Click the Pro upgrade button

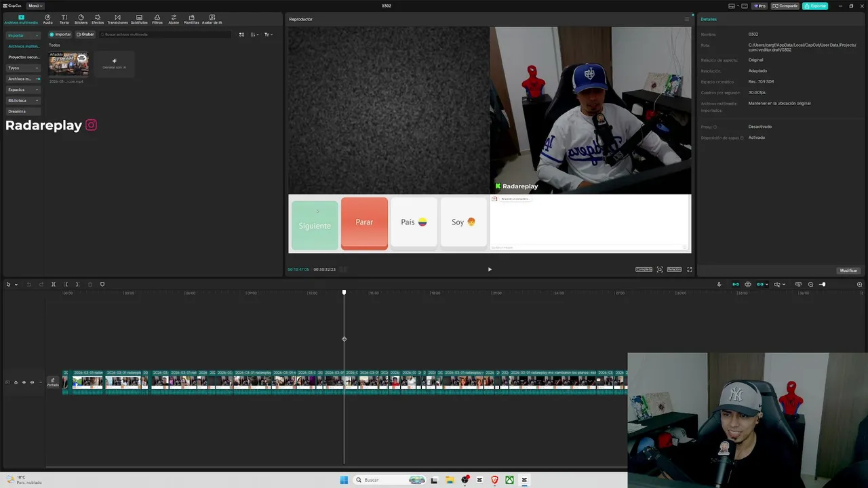click(x=759, y=5)
